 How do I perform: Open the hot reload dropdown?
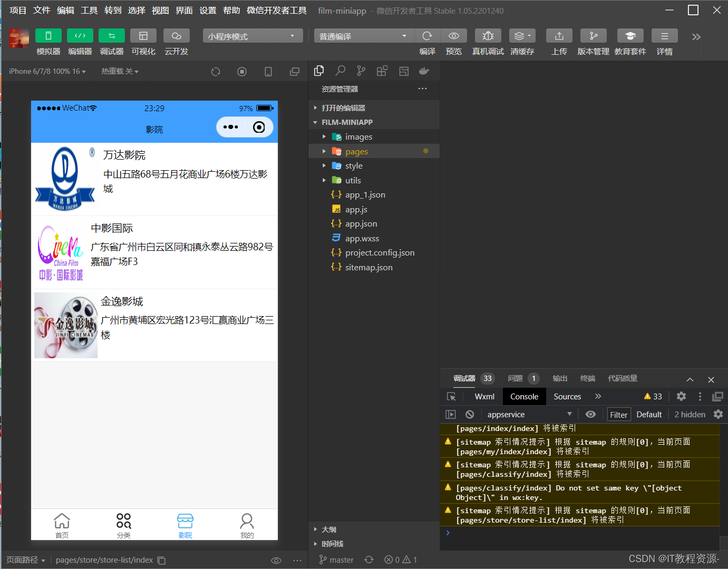point(120,71)
